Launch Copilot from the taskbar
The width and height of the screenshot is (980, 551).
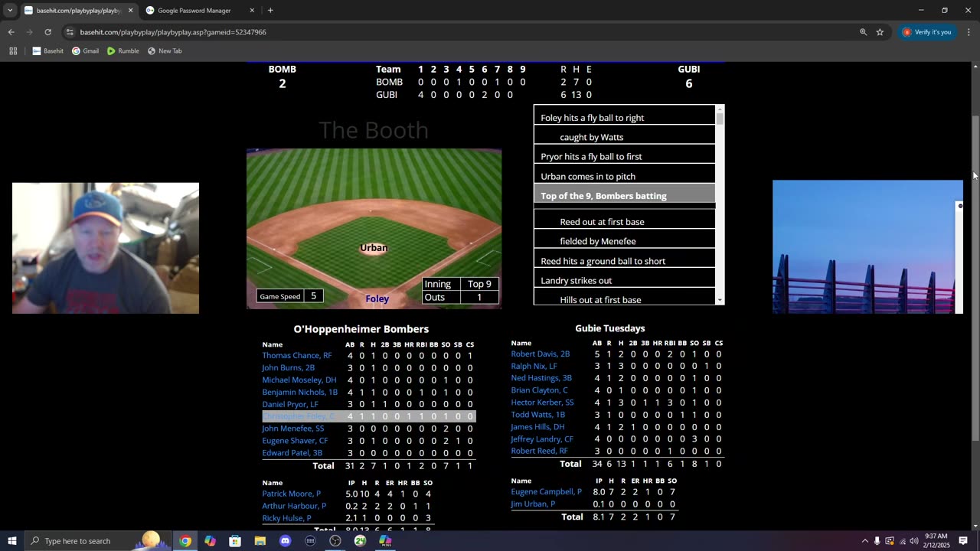pyautogui.click(x=210, y=541)
